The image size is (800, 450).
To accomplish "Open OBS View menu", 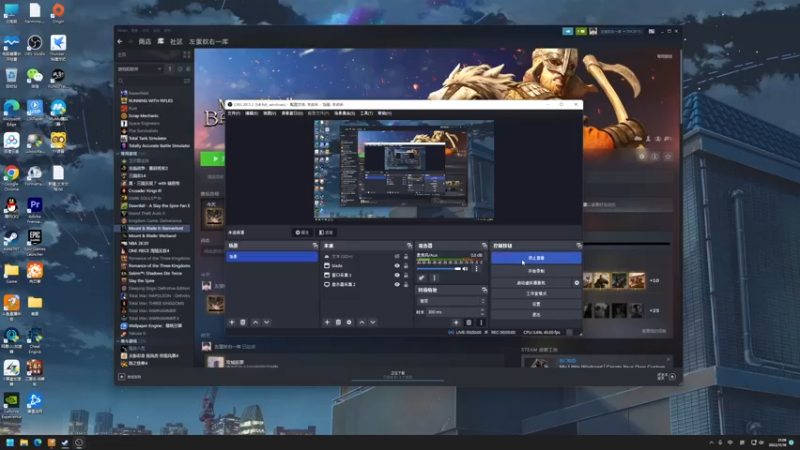I will (x=269, y=113).
